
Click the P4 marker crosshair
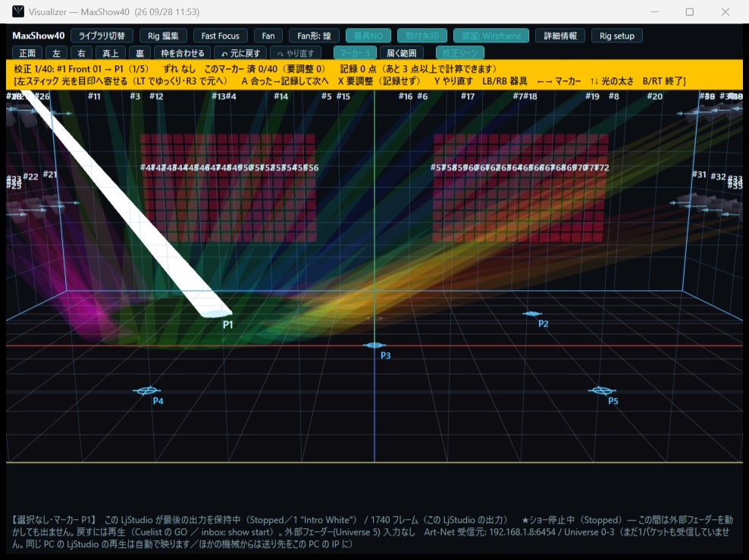(146, 391)
